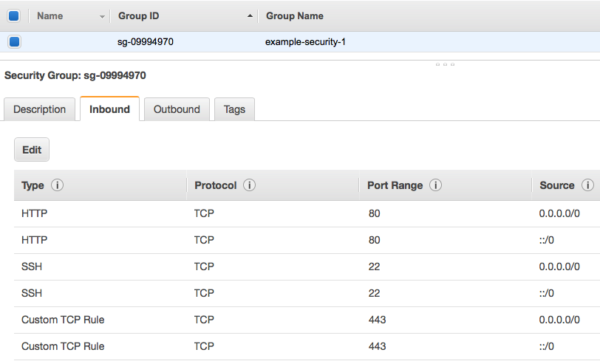Image resolution: width=600 pixels, height=361 pixels.
Task: Show info icon next to Protocol
Action: [x=249, y=185]
